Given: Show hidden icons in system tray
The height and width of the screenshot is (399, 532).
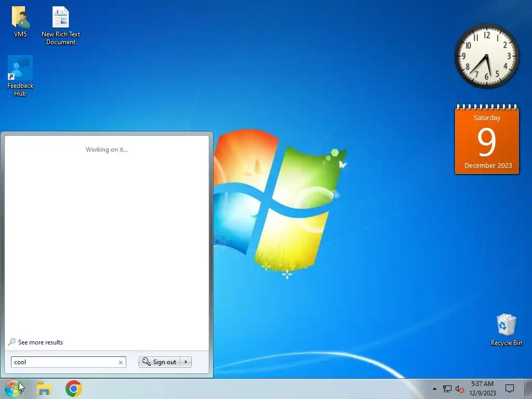Looking at the screenshot, I should (434, 389).
